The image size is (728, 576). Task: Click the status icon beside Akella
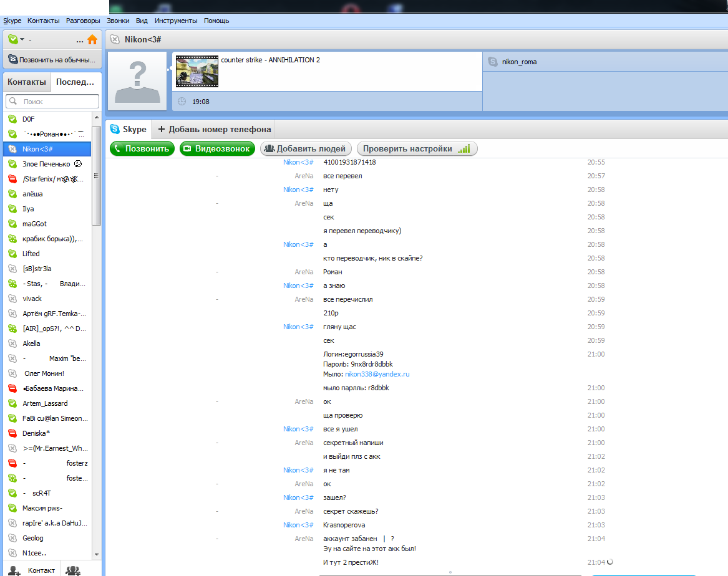pos(12,343)
